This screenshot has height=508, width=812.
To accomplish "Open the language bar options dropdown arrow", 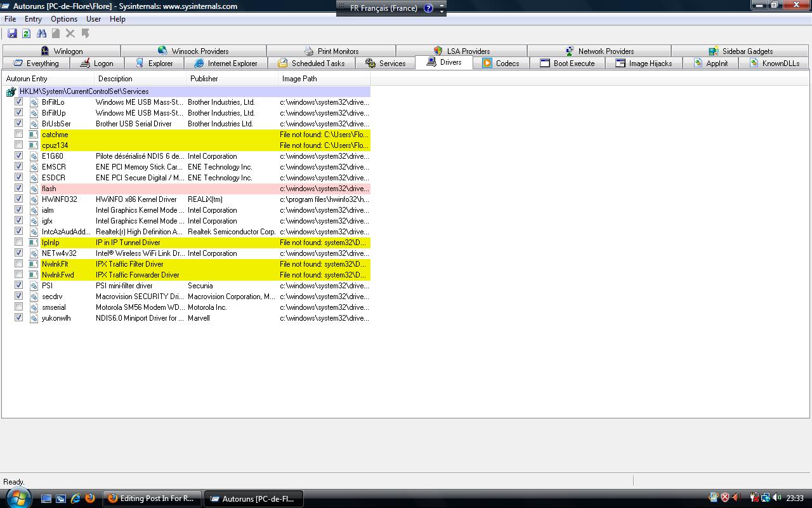I will pos(442,11).
